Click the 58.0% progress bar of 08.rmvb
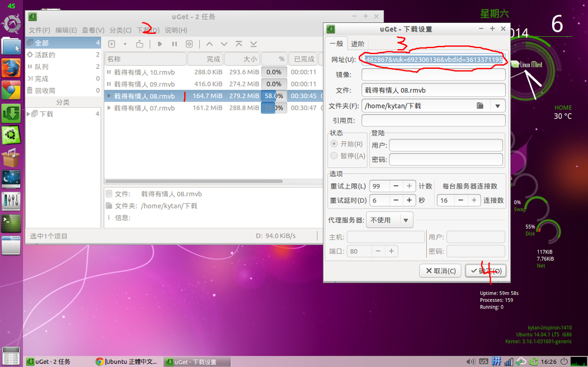This screenshot has width=588, height=367. tap(274, 96)
